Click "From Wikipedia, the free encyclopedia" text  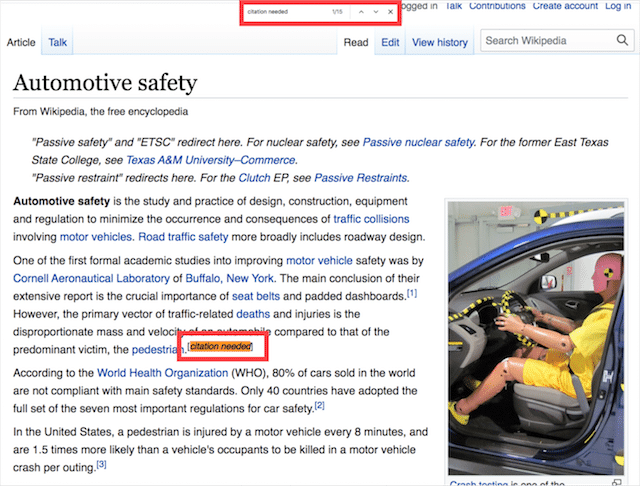100,111
